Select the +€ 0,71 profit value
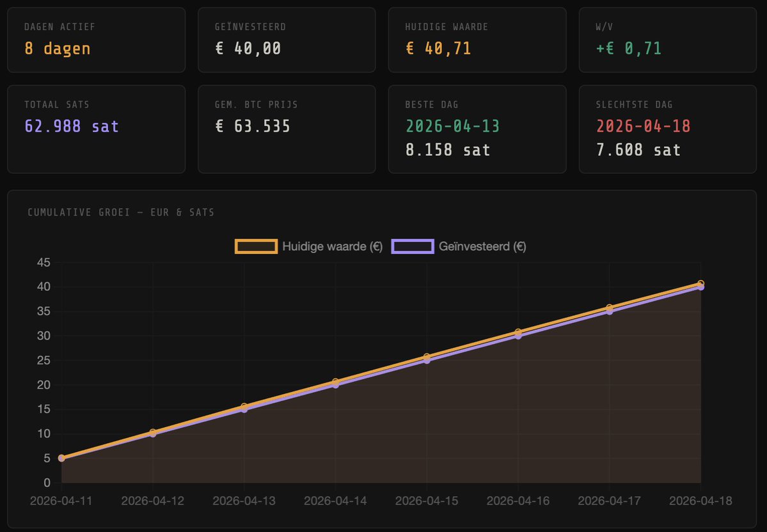Viewport: 767px width, 532px height. [x=629, y=49]
